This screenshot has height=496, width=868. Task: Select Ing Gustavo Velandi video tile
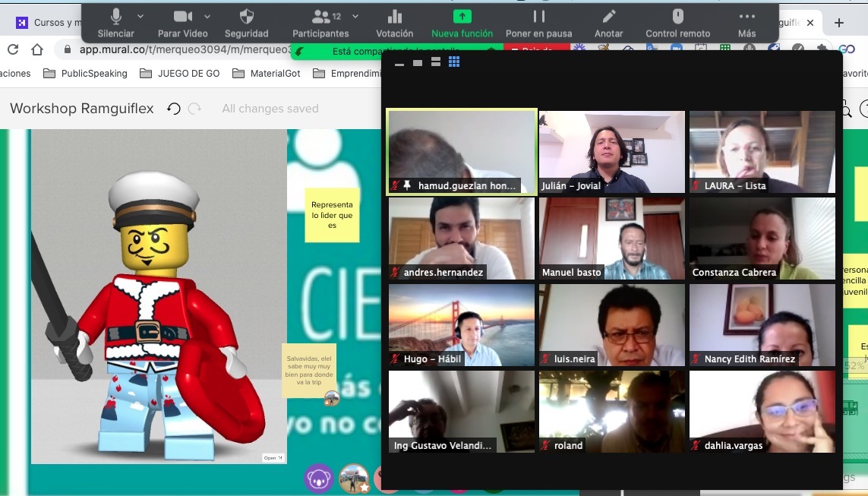462,411
